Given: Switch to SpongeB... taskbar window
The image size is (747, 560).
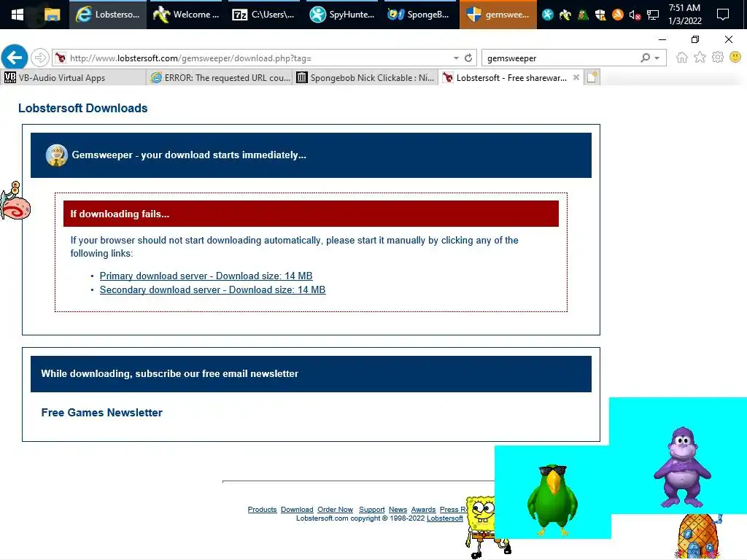Looking at the screenshot, I should (x=419, y=15).
